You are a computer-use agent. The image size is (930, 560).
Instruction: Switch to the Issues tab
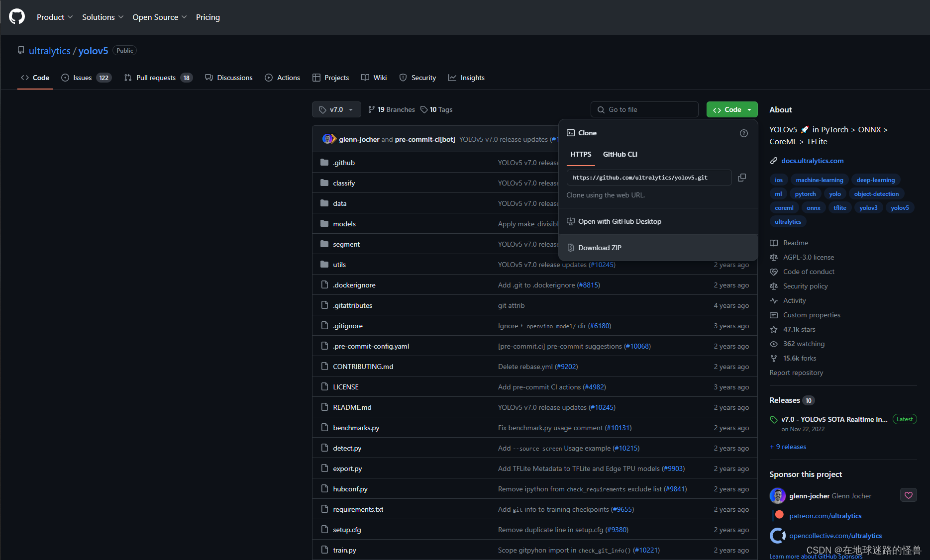[x=86, y=78]
